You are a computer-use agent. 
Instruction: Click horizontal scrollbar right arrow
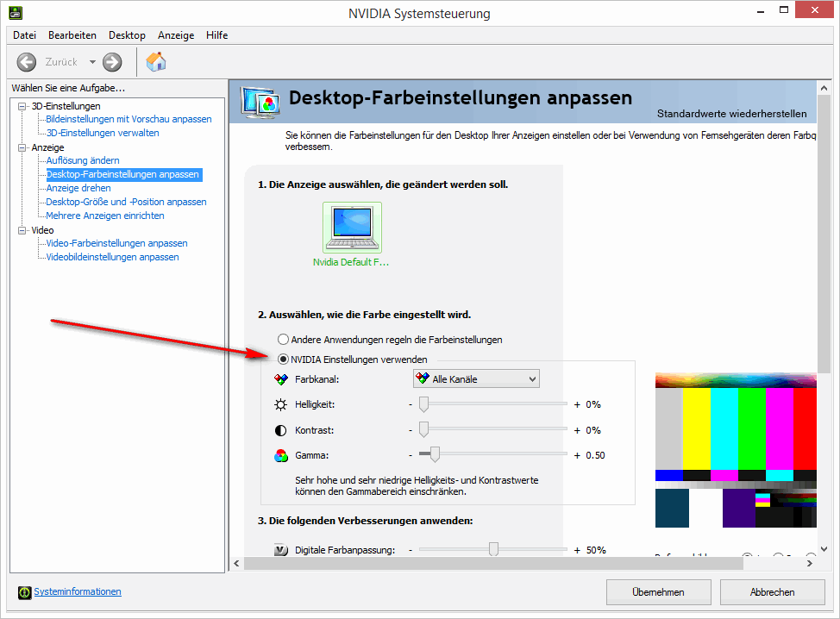click(810, 563)
